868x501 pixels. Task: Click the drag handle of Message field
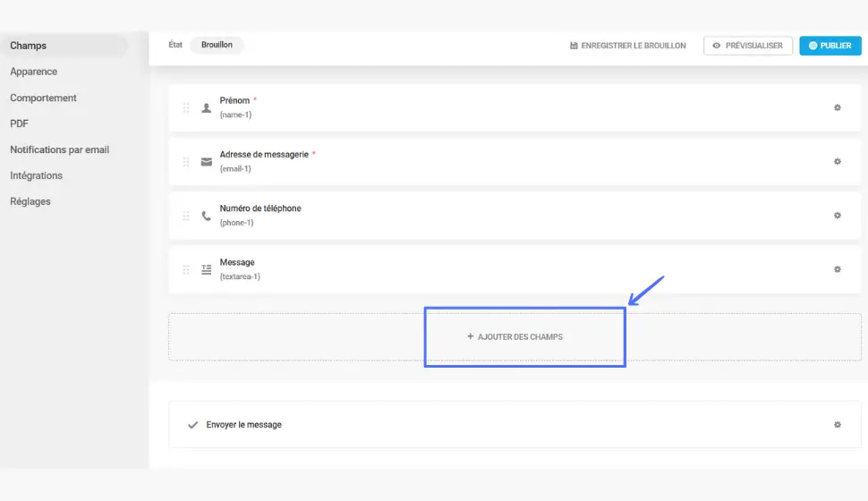[186, 269]
